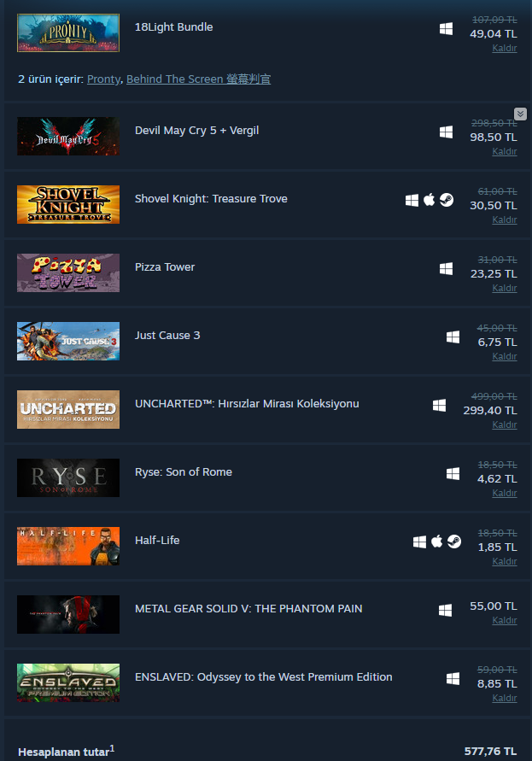Click the Windows icon beside Pizza Tower
The width and height of the screenshot is (532, 761).
coord(446,269)
